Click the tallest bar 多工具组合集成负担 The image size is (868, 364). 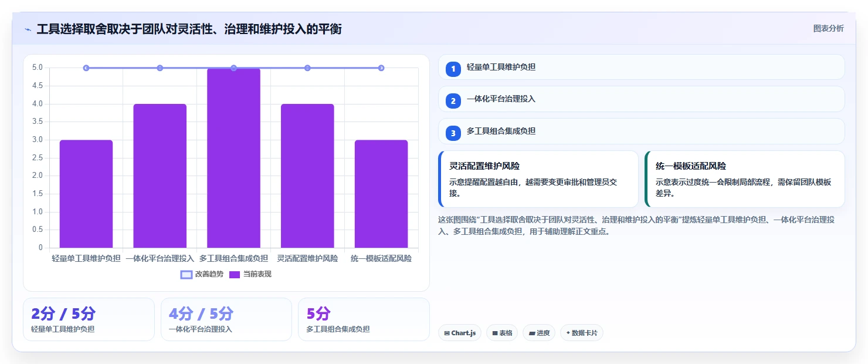233,158
